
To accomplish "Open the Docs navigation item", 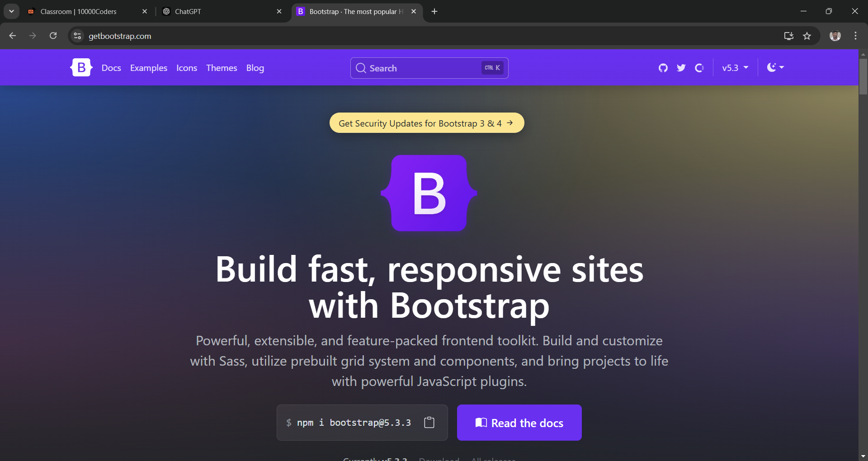I will 111,68.
